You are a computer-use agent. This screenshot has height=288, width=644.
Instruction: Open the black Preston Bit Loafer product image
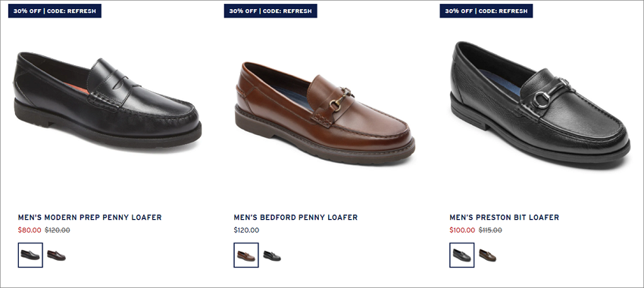click(x=540, y=103)
